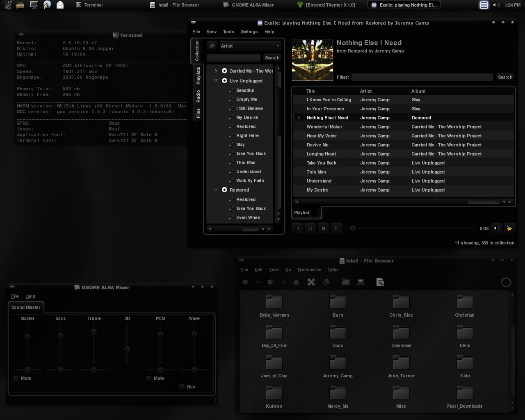Screen dimensions: 525x420
Task: Skip to the next track in Exaile
Action: [336, 228]
